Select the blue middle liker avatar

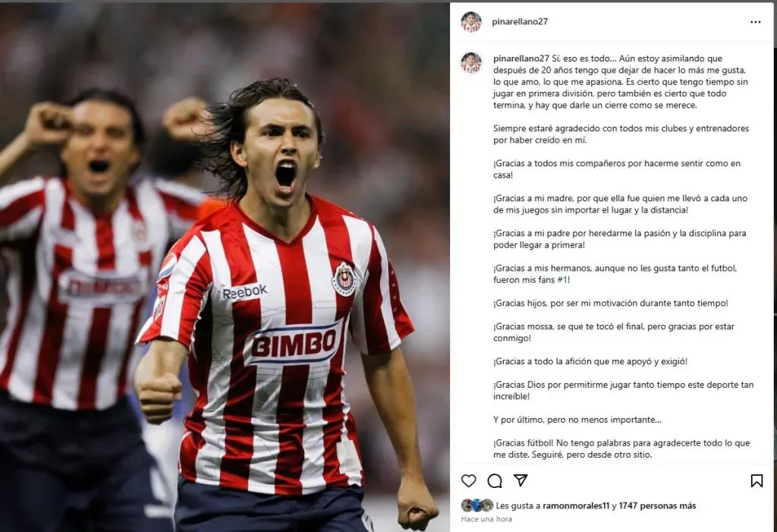(477, 505)
